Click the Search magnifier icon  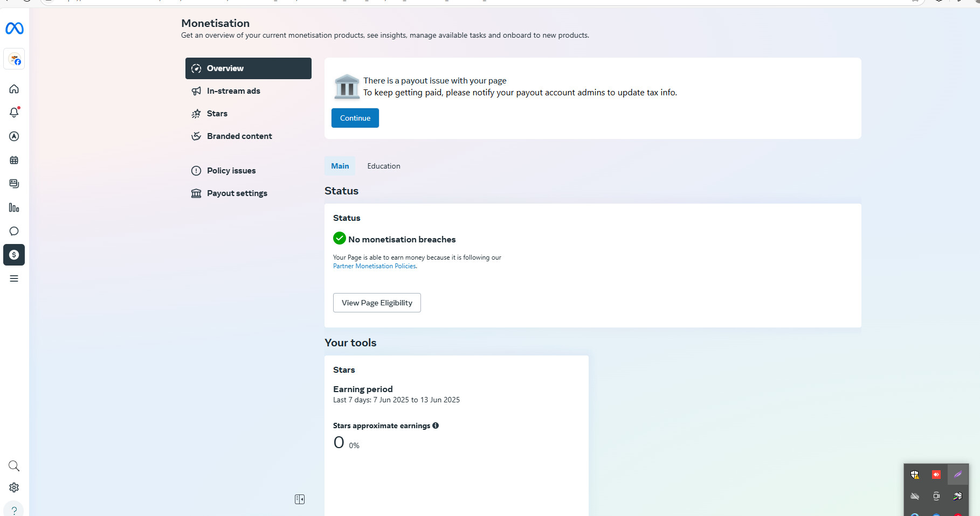click(x=14, y=466)
